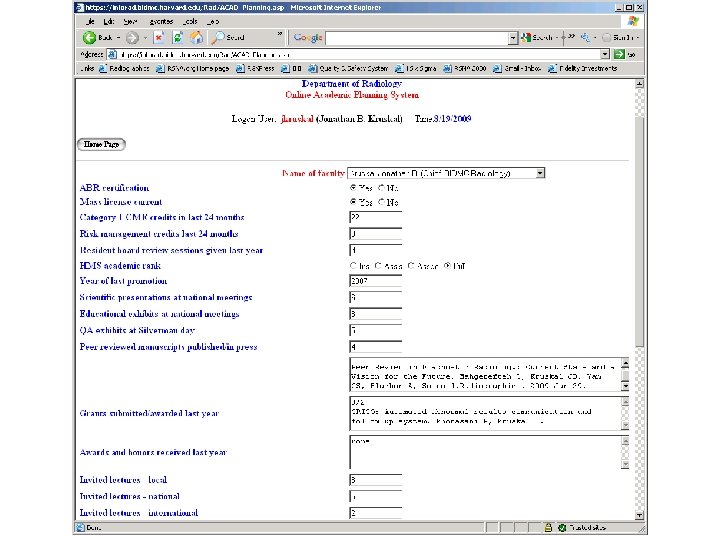This screenshot has width=720, height=540.
Task: Open the Favorites menu
Action: 161,21
